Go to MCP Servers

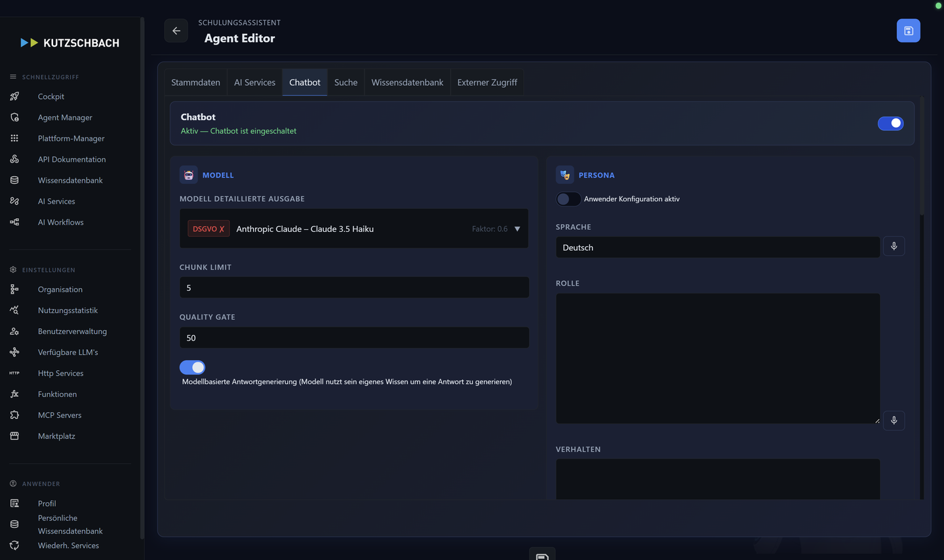[x=60, y=415]
